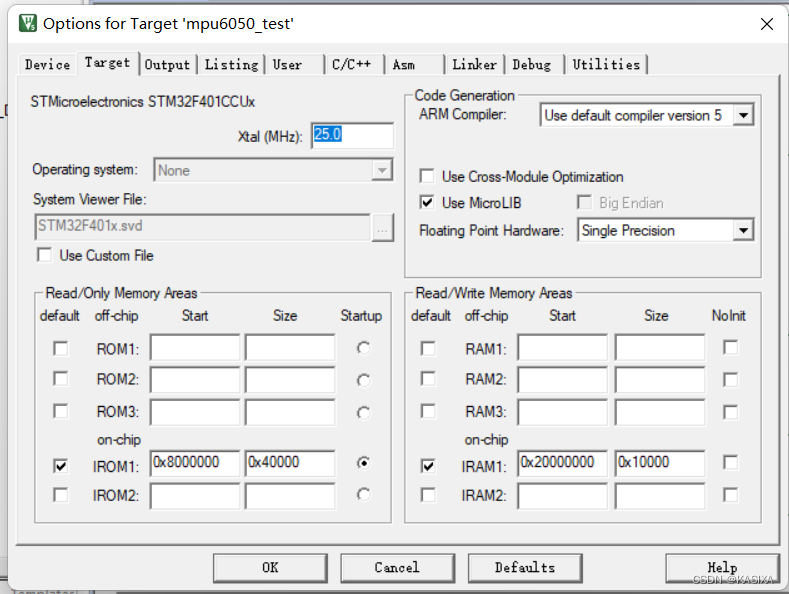Enable NoInit for RAM2
Image resolution: width=789 pixels, height=594 pixels.
pyautogui.click(x=730, y=380)
